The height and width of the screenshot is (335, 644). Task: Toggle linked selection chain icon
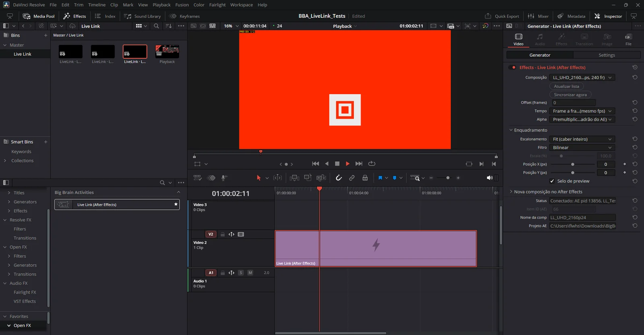click(x=352, y=178)
